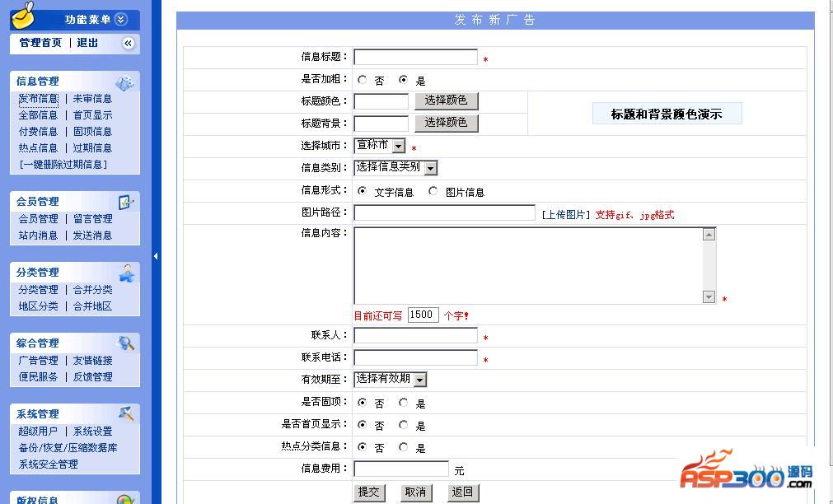Click the 综合管理 magnifier icon

126,343
